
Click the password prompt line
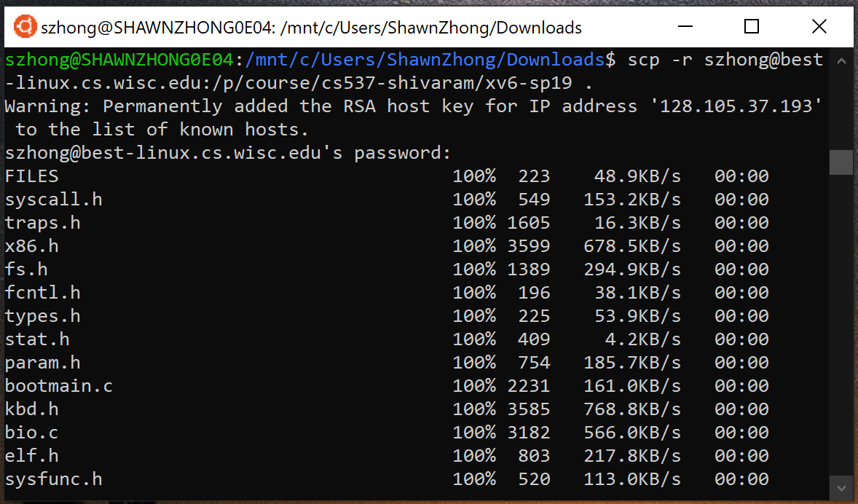point(228,153)
